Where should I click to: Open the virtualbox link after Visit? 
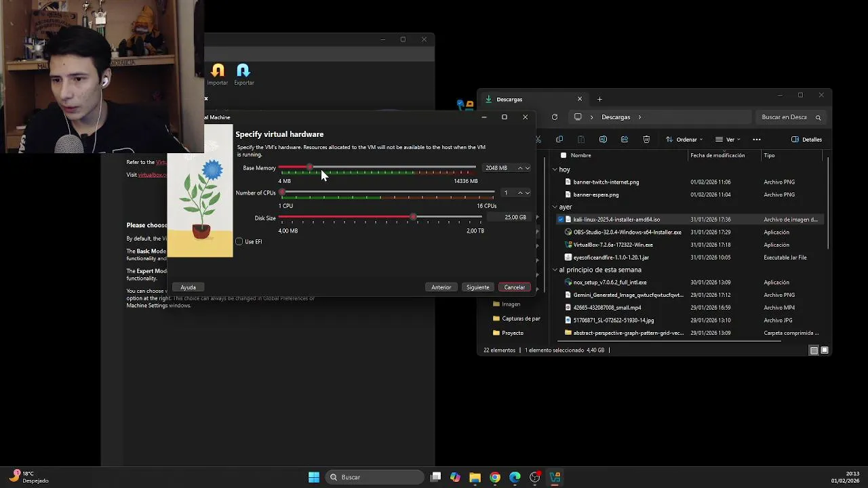point(153,175)
